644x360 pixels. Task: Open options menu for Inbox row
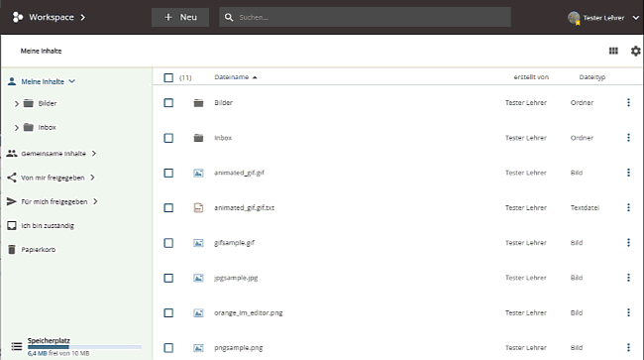628,137
